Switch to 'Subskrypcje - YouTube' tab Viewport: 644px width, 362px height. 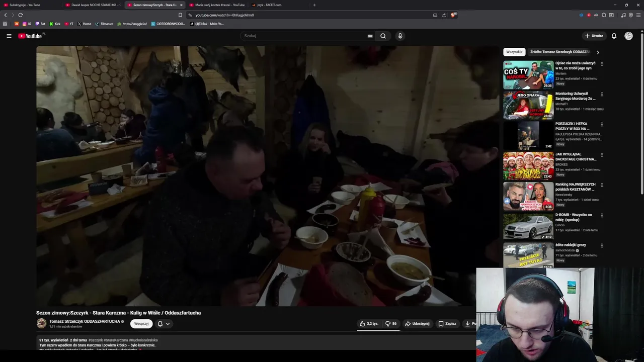[x=30, y=5]
